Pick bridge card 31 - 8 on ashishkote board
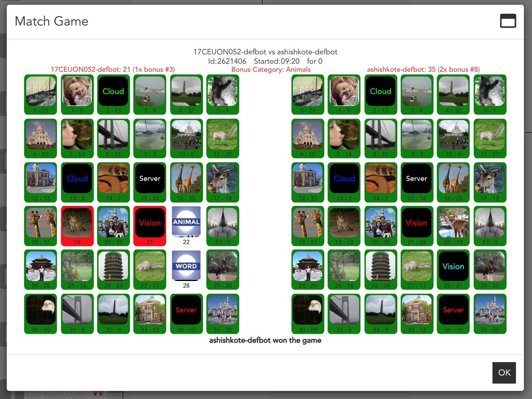The width and height of the screenshot is (532, 399). tap(344, 313)
